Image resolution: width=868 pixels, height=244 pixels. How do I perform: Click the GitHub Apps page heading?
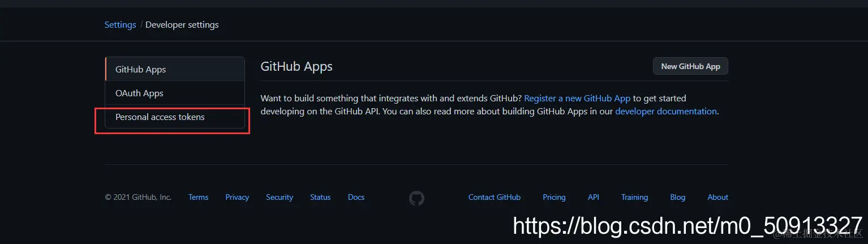297,66
